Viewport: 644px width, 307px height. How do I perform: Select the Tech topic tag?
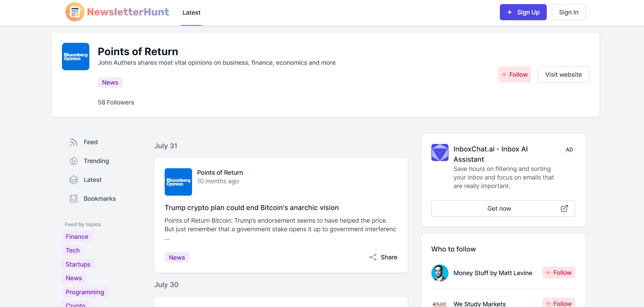[x=73, y=250]
